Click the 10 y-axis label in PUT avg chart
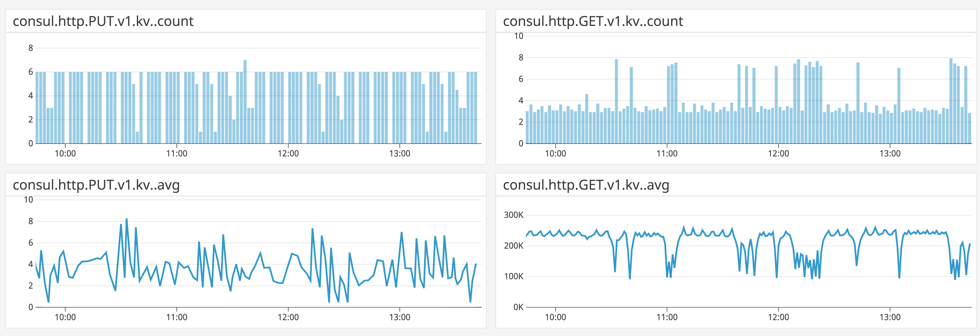Screen dimensions: 980x336 [29, 200]
